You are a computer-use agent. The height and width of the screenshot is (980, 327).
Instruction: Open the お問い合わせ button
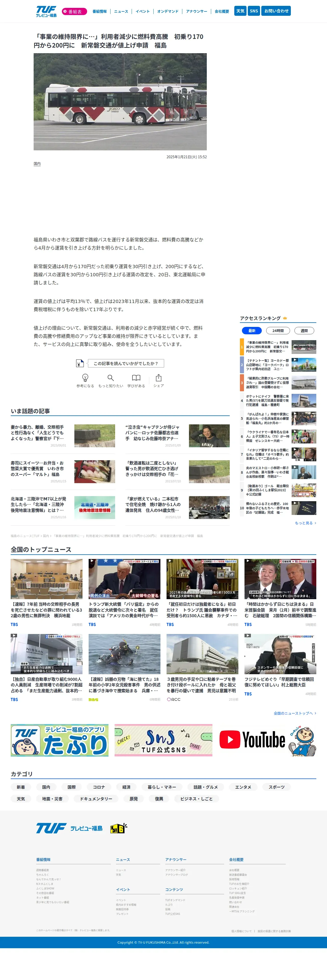click(x=276, y=11)
